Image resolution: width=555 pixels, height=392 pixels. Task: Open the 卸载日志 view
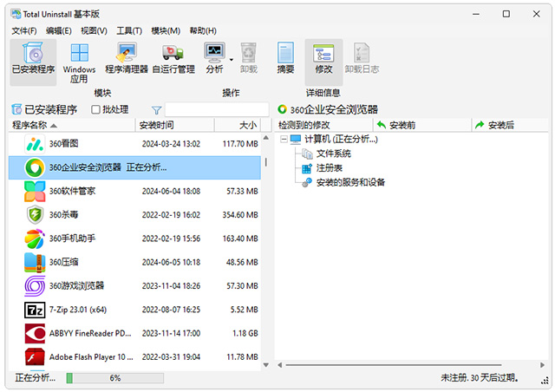pyautogui.click(x=362, y=58)
